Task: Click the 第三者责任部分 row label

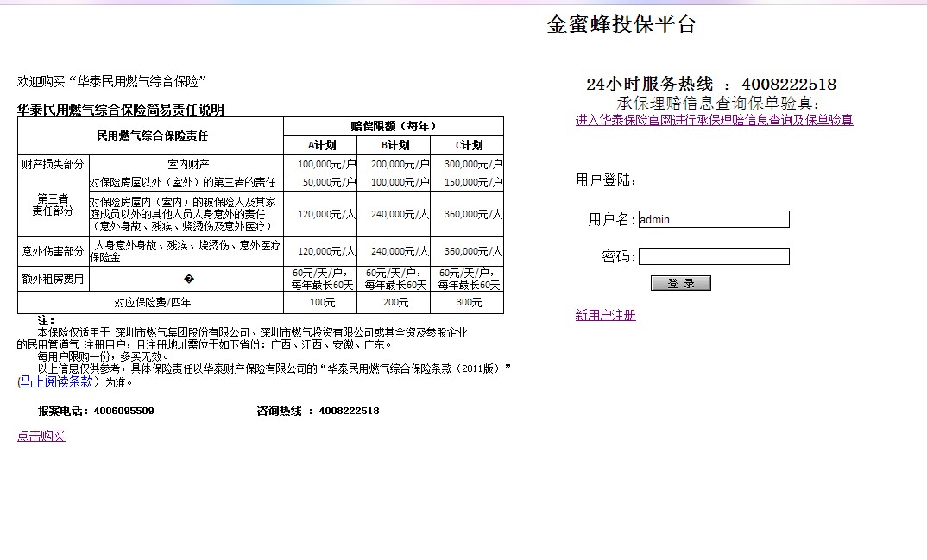Action: pos(54,205)
